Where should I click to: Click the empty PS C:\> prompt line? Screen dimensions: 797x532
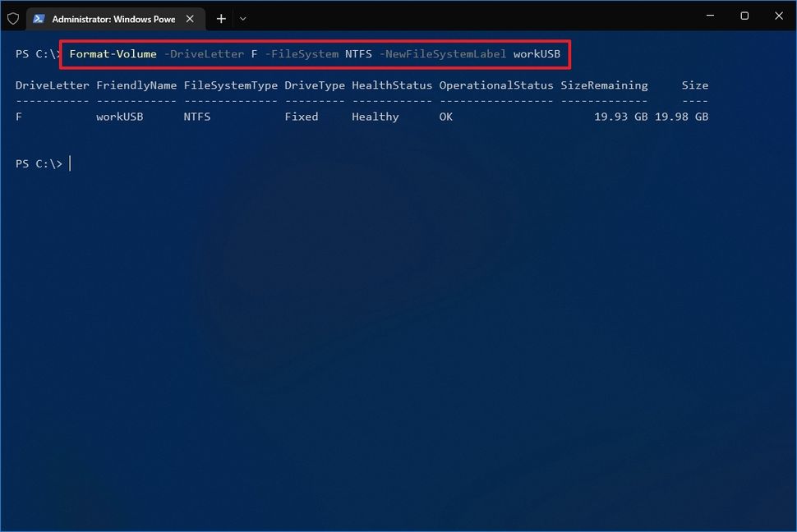point(39,163)
